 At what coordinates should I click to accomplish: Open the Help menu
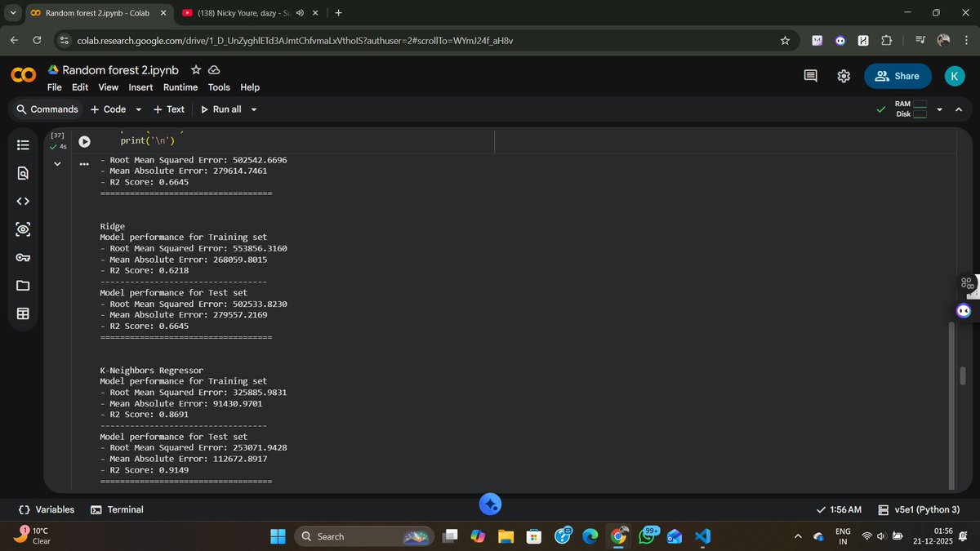pyautogui.click(x=250, y=87)
